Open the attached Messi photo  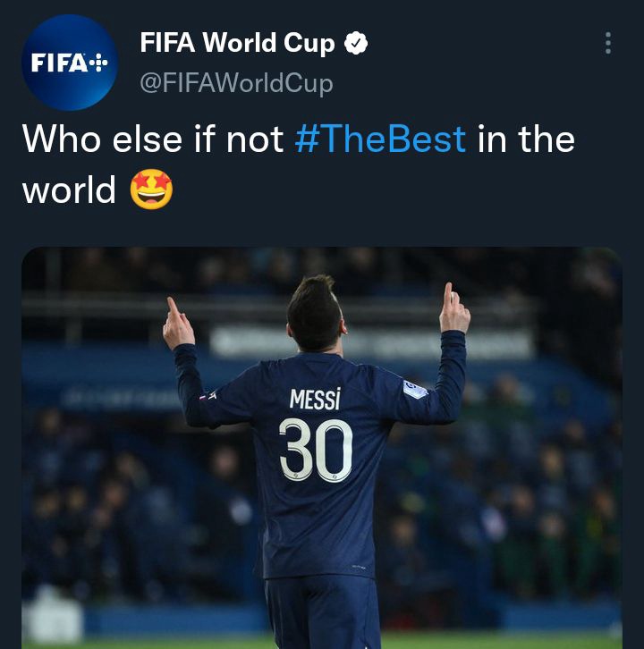[x=322, y=448]
